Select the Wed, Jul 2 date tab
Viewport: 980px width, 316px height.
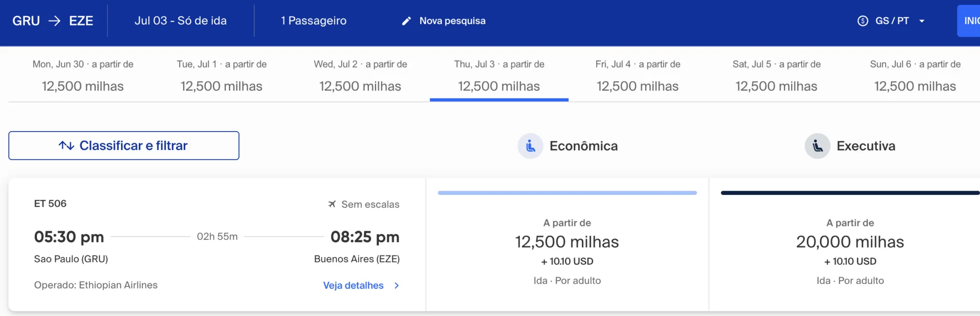click(360, 76)
